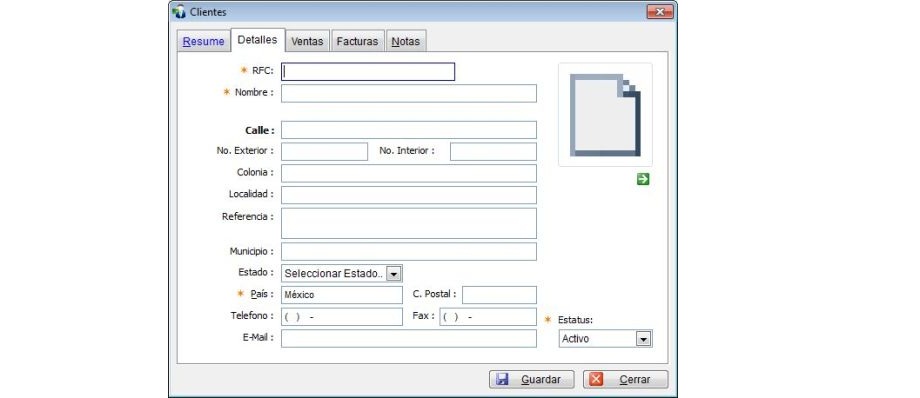Click the C. Postal field
This screenshot has height=398, width=920.
499,295
